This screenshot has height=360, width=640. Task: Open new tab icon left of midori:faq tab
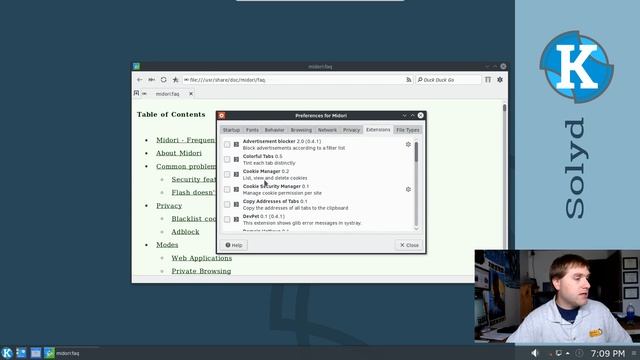137,93
